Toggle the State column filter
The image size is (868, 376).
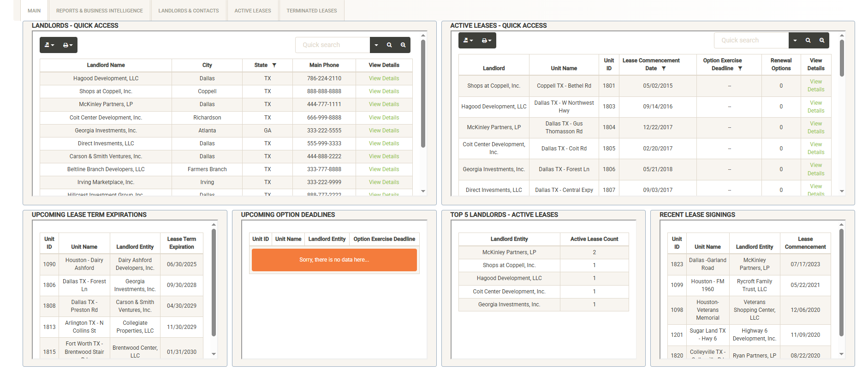(274, 66)
